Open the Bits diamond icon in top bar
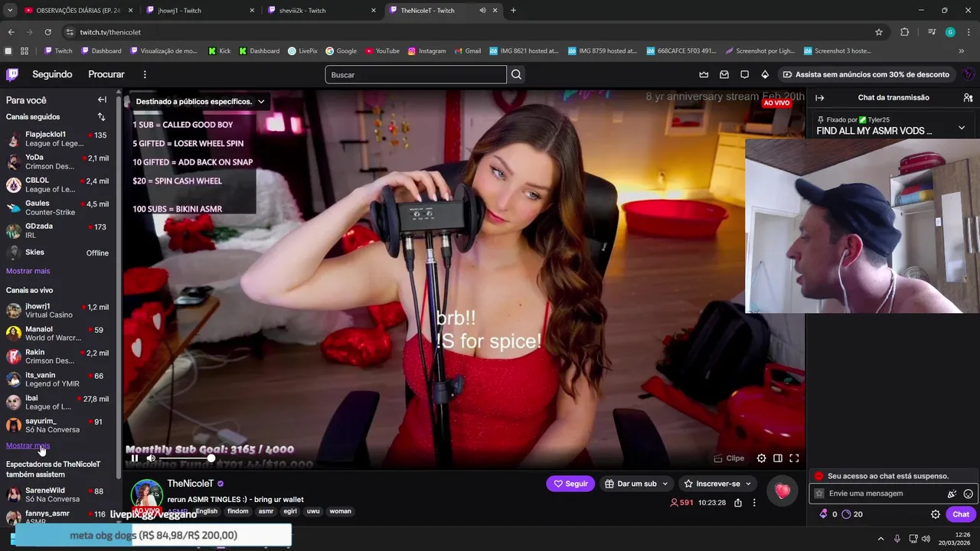 (765, 74)
